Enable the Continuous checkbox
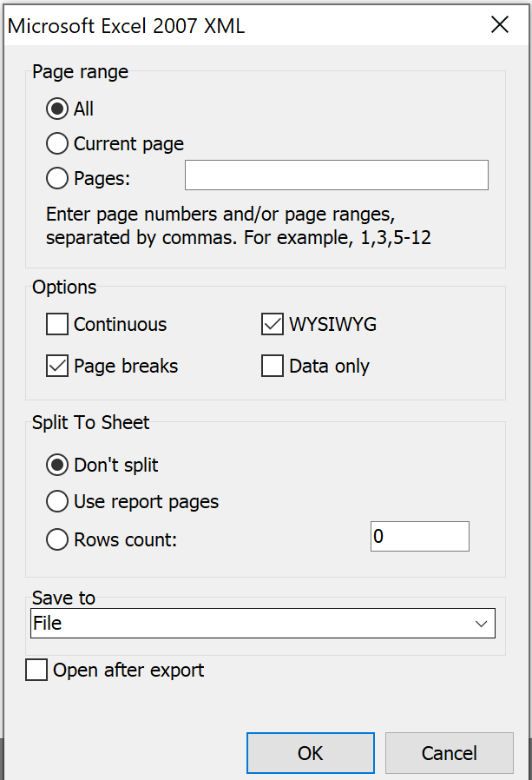The image size is (532, 780). pyautogui.click(x=57, y=324)
